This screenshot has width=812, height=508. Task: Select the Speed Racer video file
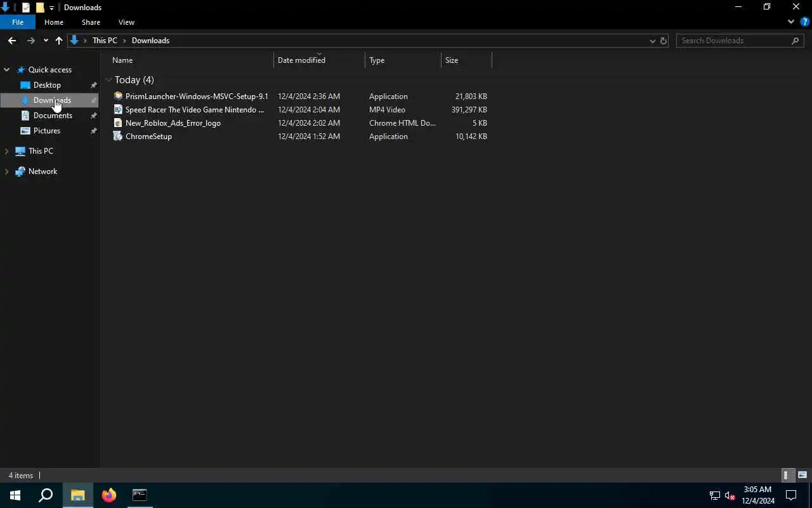tap(195, 110)
